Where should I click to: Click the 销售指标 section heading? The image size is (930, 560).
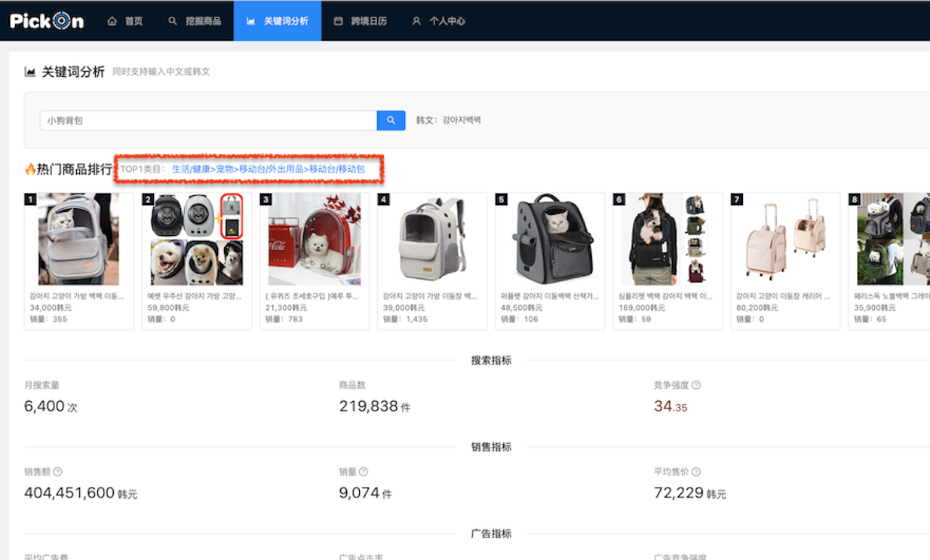pos(491,447)
